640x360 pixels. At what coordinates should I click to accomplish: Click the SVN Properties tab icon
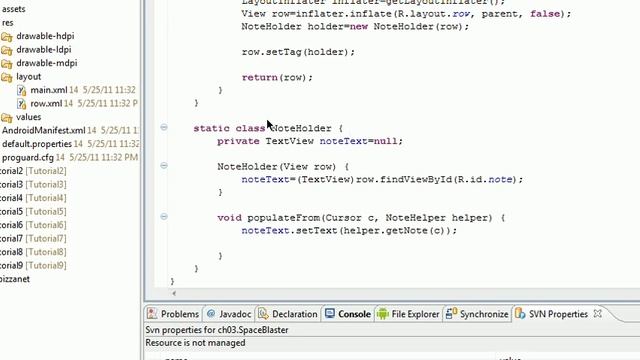520,313
